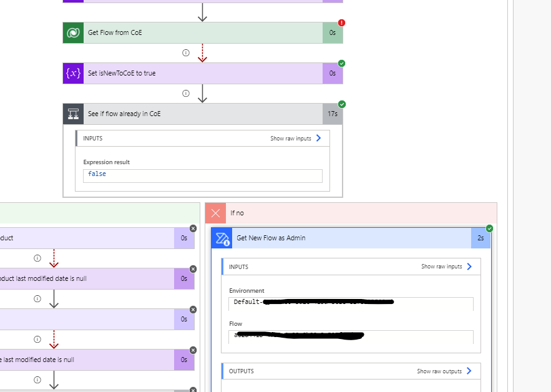Click the Show raw outputs link
Image resolution: width=551 pixels, height=392 pixels.
tap(441, 371)
